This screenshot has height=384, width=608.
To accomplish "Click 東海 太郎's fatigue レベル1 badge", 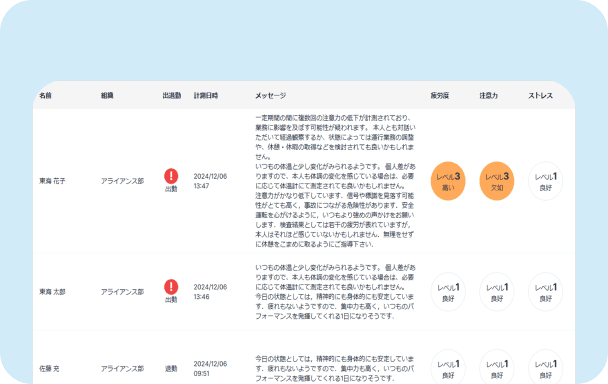I will (448, 292).
